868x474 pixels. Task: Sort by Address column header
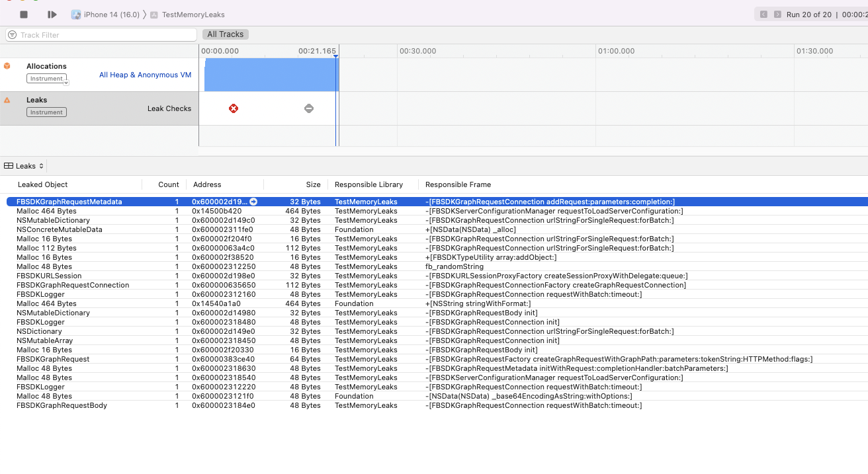(206, 184)
